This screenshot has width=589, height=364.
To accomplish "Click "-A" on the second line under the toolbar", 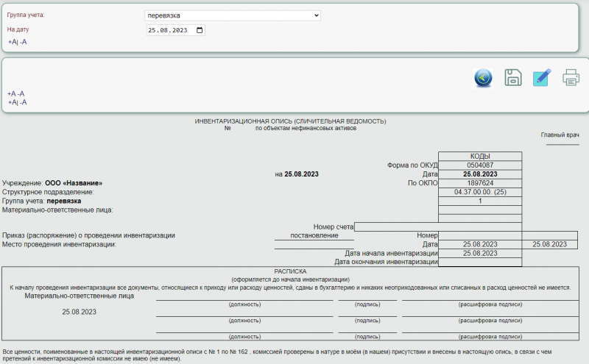I will click(24, 102).
